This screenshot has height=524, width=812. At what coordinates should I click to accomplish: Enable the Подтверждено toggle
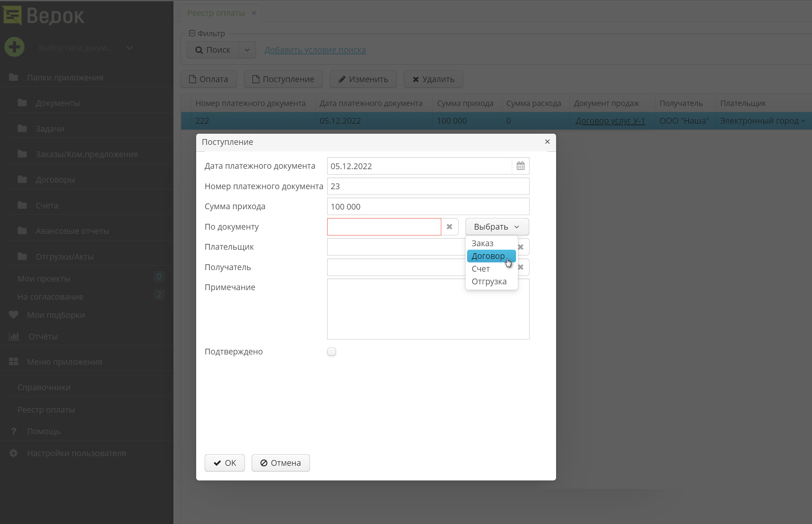pyautogui.click(x=331, y=351)
